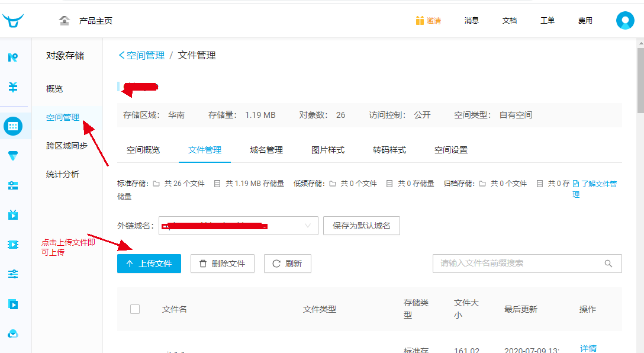
Task: Switch to the 空间概览 tab
Action: tap(143, 150)
